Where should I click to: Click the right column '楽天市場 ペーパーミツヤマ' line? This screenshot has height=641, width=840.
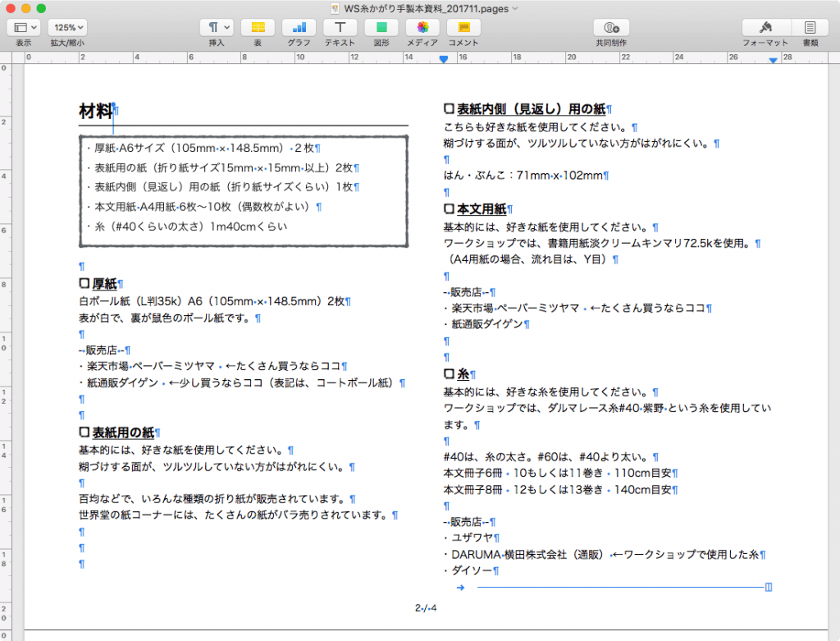[x=578, y=308]
